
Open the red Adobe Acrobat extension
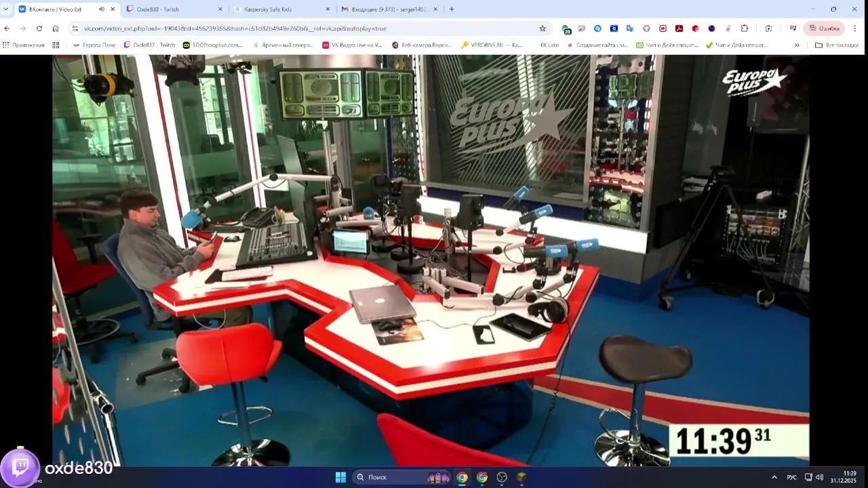679,28
